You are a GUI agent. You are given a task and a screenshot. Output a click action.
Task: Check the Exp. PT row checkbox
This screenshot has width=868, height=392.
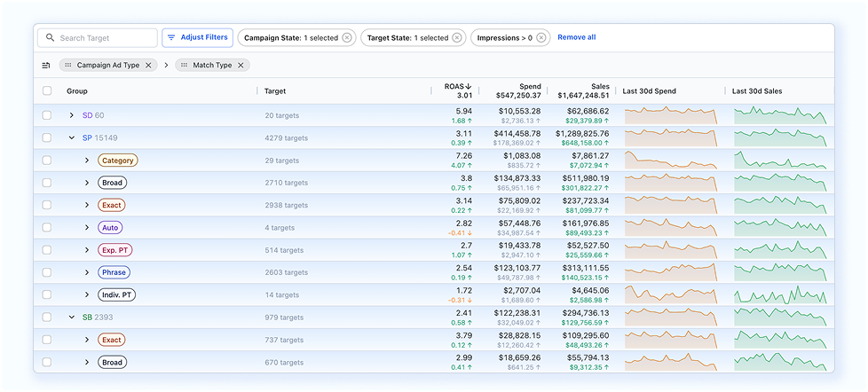(47, 250)
